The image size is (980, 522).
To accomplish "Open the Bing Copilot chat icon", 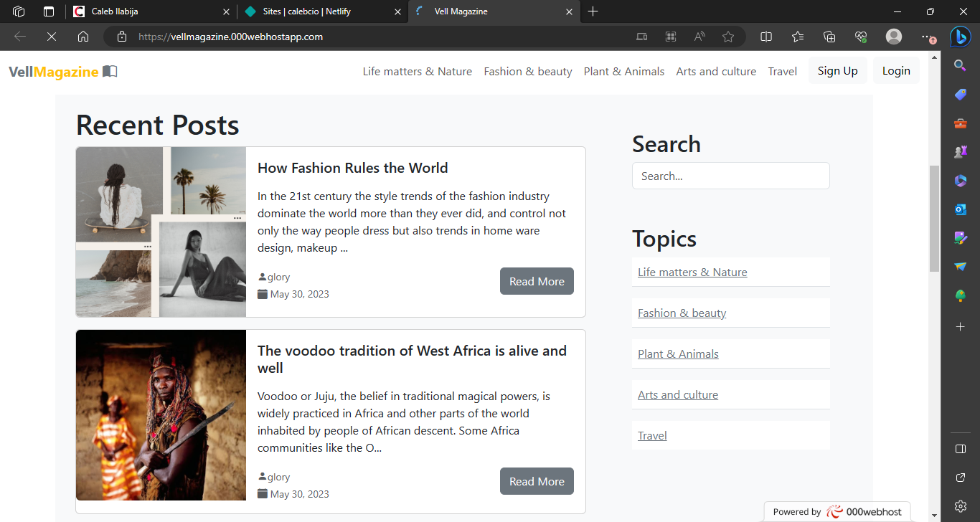I will tap(960, 37).
